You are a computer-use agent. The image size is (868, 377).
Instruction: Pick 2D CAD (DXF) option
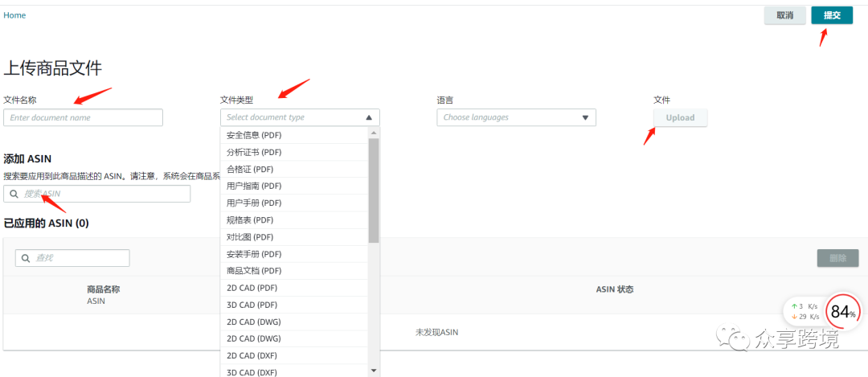294,355
